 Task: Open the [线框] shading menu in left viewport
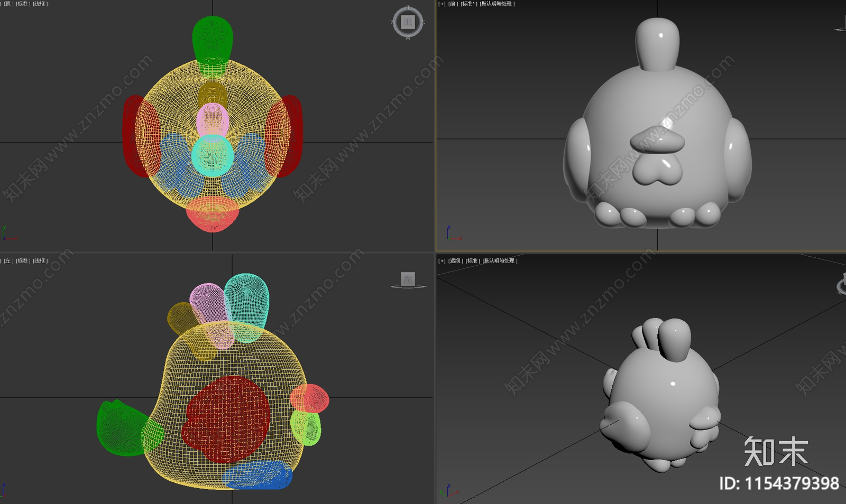(40, 260)
